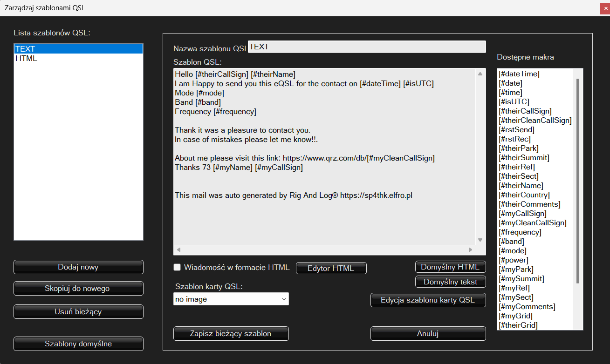The height and width of the screenshot is (364, 610).
Task: Select the [#mySummit] macro
Action: 521,279
